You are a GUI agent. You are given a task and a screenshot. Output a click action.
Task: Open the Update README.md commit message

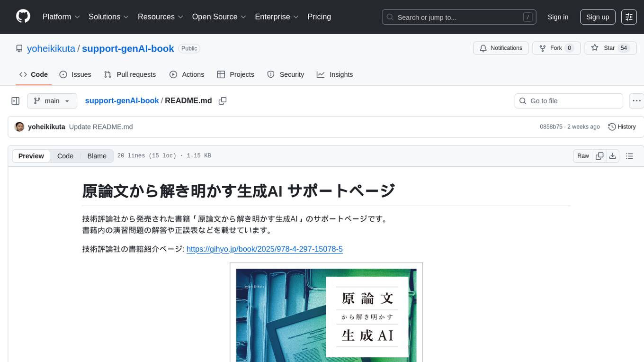pos(101,127)
